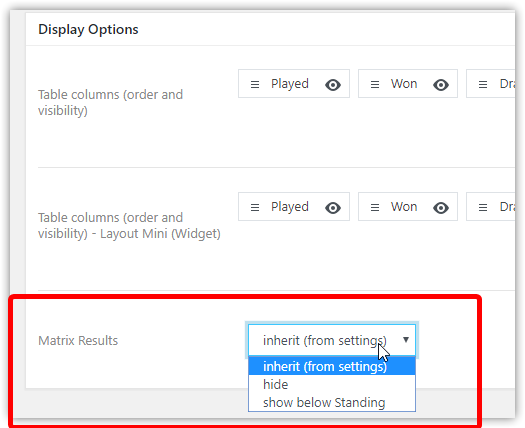Image resolution: width=525 pixels, height=428 pixels.
Task: Click the Display Options panel heading
Action: coord(88,29)
